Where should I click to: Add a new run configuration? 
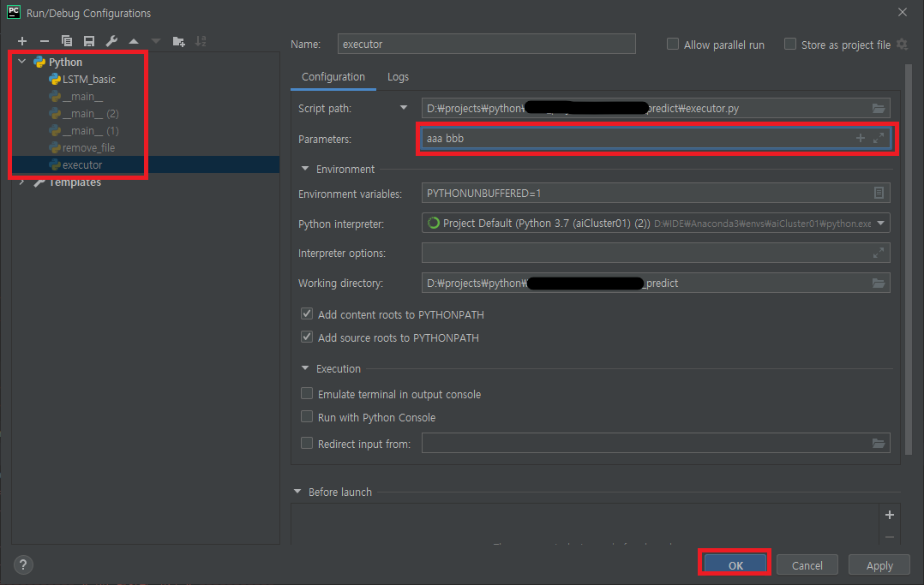coord(22,40)
